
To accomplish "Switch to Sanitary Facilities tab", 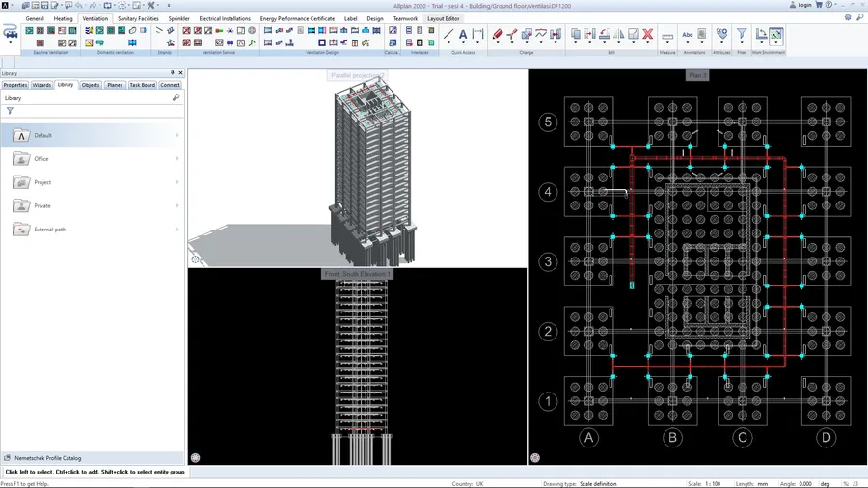I will click(138, 18).
